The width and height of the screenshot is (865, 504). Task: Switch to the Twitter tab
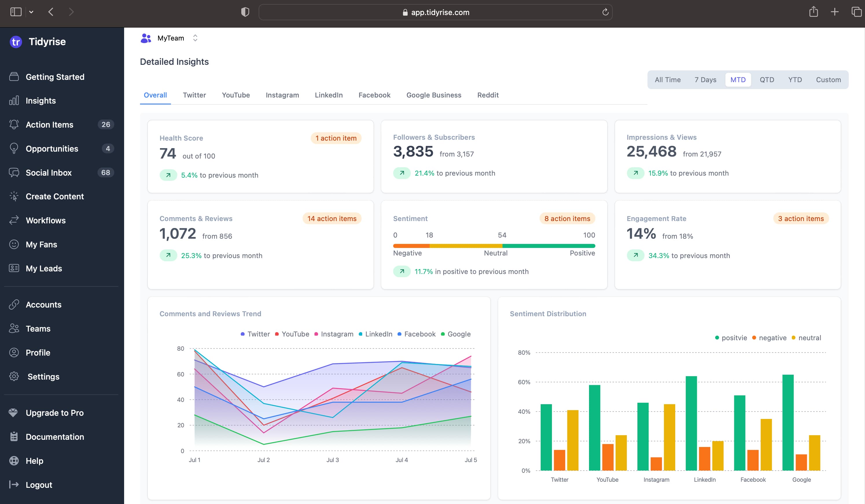click(194, 95)
